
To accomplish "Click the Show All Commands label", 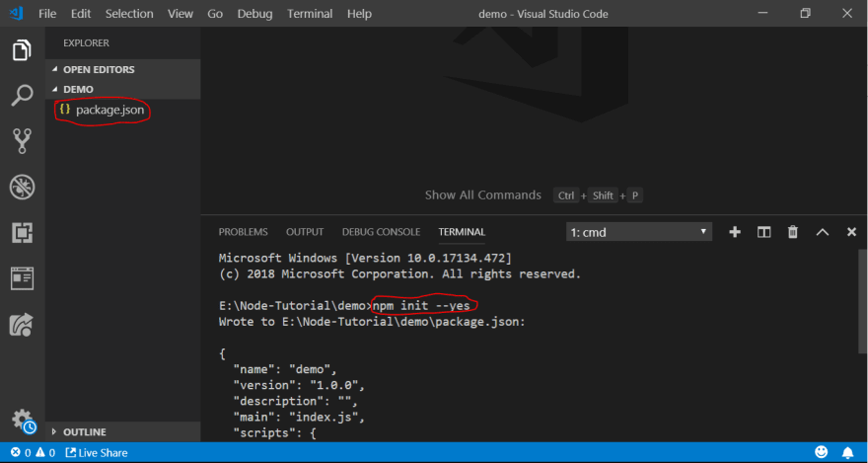I will (x=482, y=194).
